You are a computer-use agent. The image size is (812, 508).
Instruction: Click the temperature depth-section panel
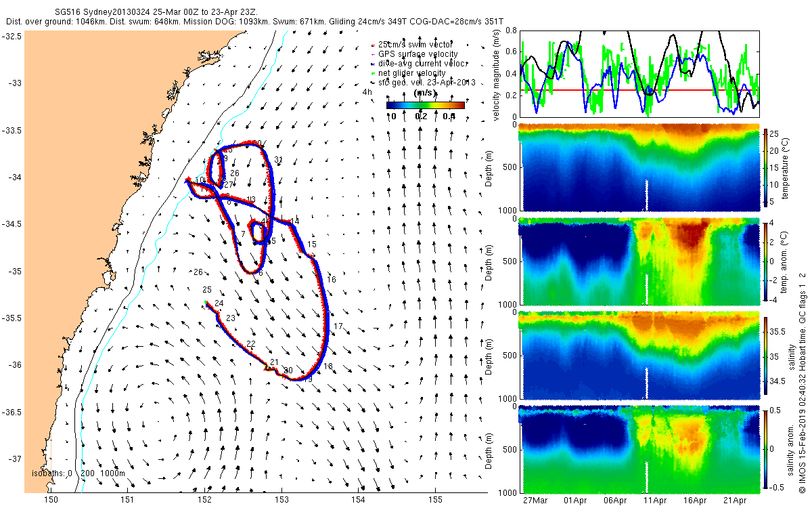(638, 166)
